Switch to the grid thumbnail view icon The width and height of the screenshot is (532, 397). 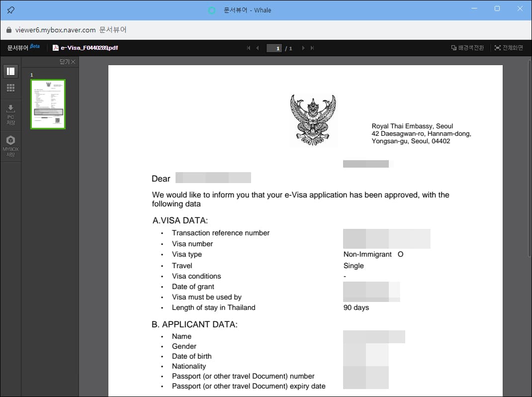[11, 88]
